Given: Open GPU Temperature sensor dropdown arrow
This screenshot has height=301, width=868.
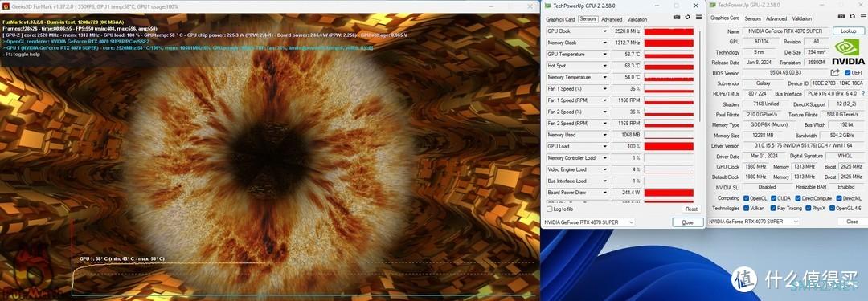Looking at the screenshot, I should (605, 55).
